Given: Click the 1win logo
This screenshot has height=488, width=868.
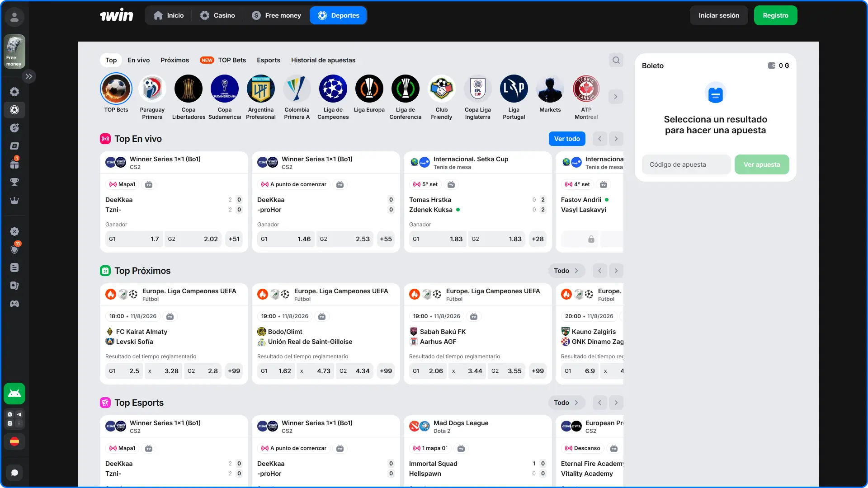Looking at the screenshot, I should tap(117, 15).
